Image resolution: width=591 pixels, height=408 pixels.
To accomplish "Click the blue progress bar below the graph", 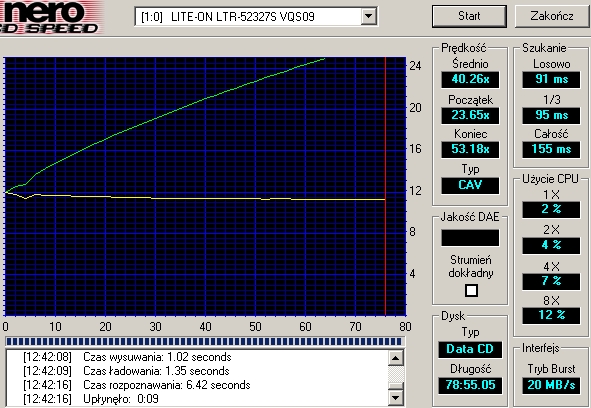I will coord(204,342).
